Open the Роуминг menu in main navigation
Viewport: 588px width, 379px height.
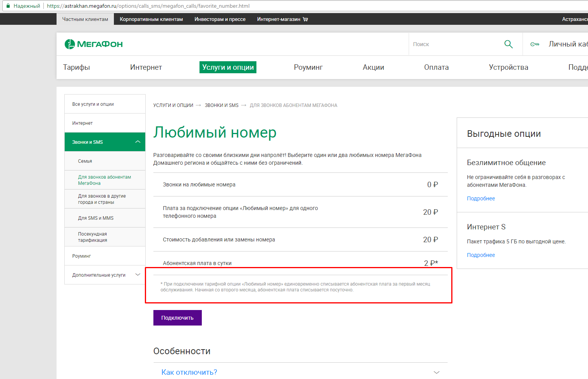click(x=308, y=67)
